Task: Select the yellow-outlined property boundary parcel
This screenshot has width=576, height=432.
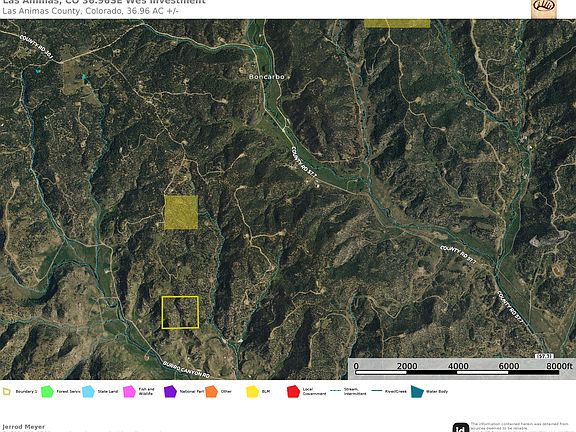Action: pyautogui.click(x=180, y=312)
